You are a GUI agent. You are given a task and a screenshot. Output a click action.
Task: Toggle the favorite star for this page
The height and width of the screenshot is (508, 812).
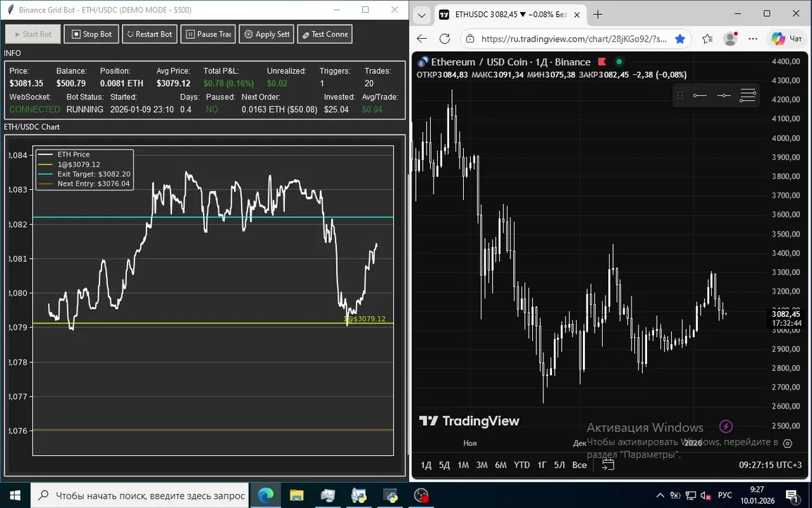(x=680, y=39)
